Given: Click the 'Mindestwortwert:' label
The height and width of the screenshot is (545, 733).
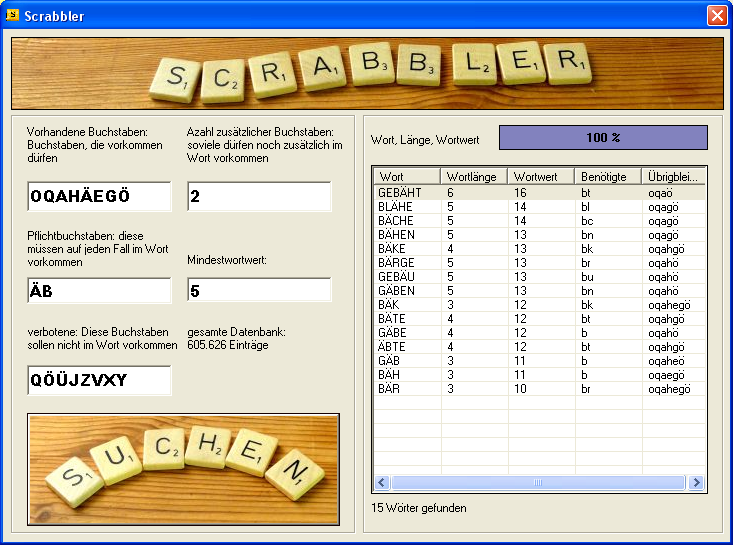Looking at the screenshot, I should point(227,260).
